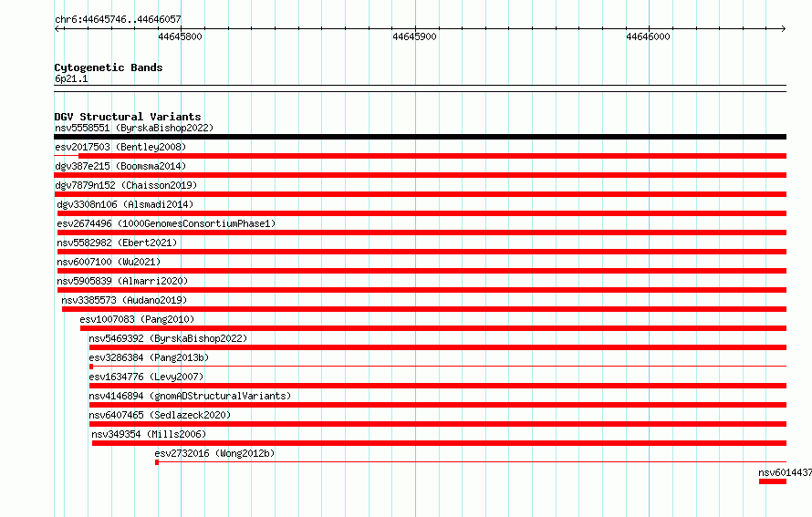The width and height of the screenshot is (812, 517).
Task: Click the nsv5558551 (ByrskaBishop2022) label
Action: (x=134, y=128)
